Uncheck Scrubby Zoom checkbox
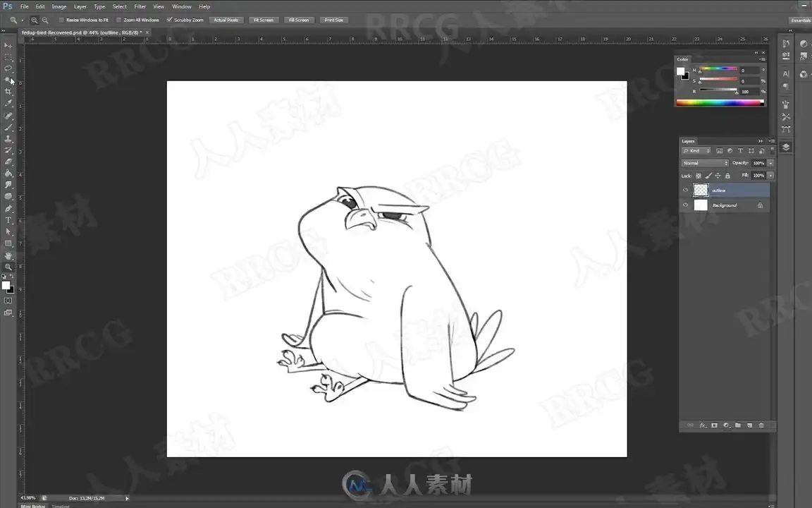Image resolution: width=812 pixels, height=508 pixels. pyautogui.click(x=169, y=20)
